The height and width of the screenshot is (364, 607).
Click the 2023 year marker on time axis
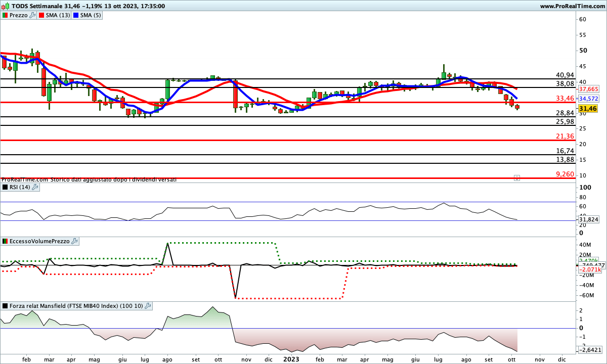[x=290, y=359]
